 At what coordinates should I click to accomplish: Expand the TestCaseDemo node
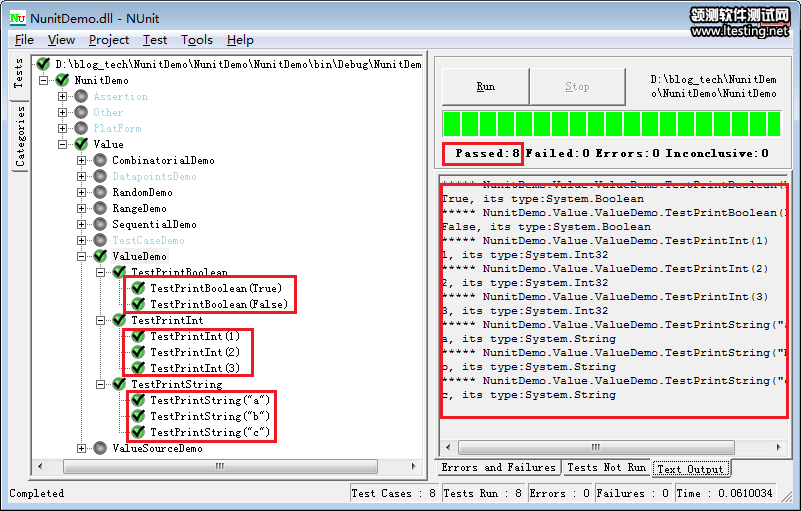pyautogui.click(x=81, y=240)
